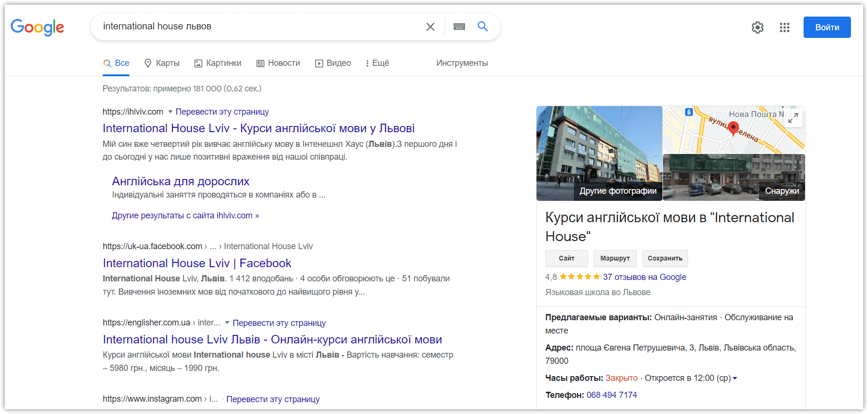
Task: Open Инструменты search tools
Action: pyautogui.click(x=462, y=63)
